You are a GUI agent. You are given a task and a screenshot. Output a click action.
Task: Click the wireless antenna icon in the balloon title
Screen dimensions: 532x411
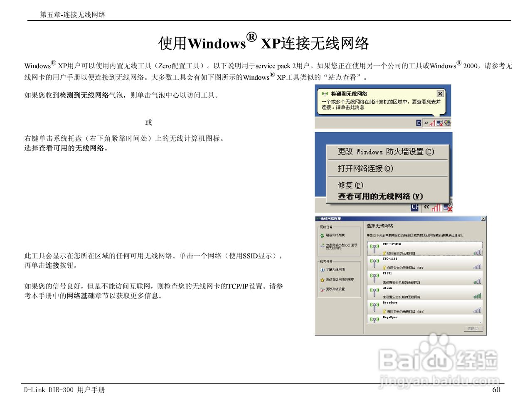click(x=325, y=94)
